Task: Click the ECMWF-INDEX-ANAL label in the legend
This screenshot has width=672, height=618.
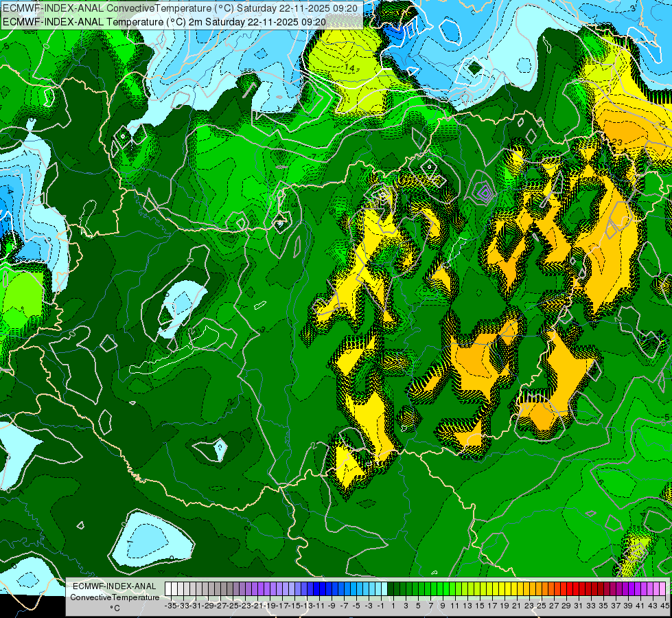Action: tap(115, 586)
